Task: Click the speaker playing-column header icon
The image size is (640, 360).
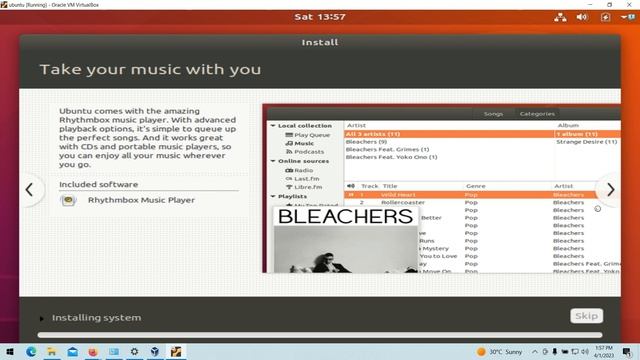Action: 351,186
